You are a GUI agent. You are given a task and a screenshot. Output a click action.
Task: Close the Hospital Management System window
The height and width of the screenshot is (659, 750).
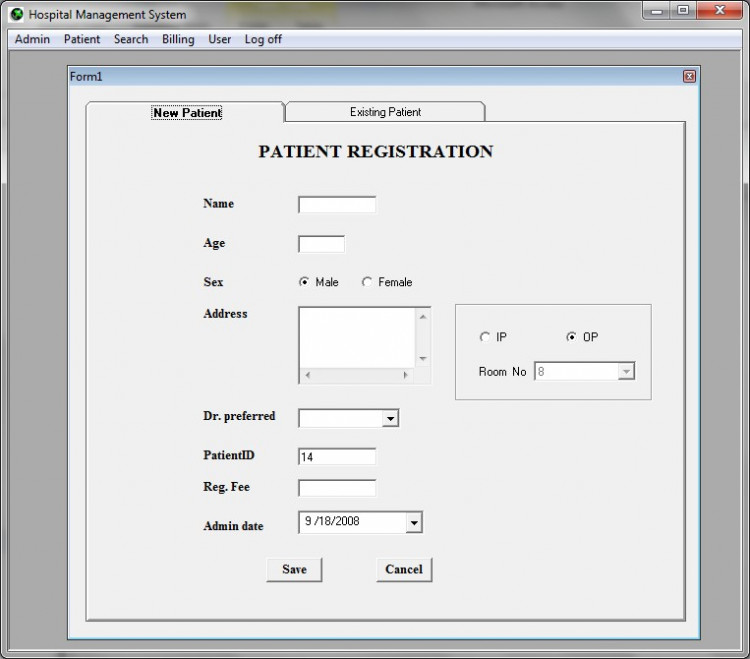click(x=719, y=11)
